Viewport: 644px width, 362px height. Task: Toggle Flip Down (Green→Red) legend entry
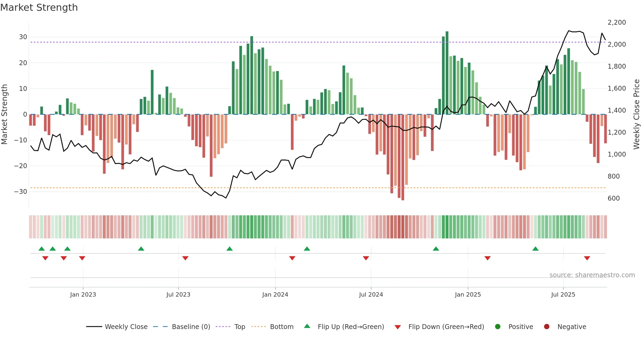pos(439,327)
